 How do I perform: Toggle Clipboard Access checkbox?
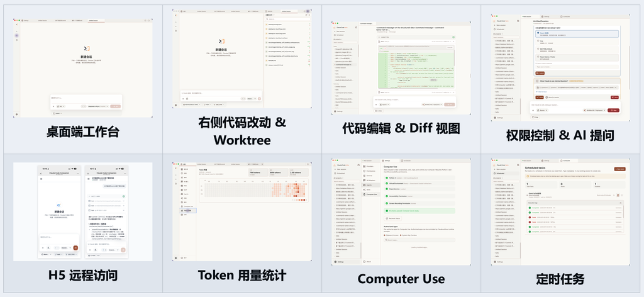[384, 235]
